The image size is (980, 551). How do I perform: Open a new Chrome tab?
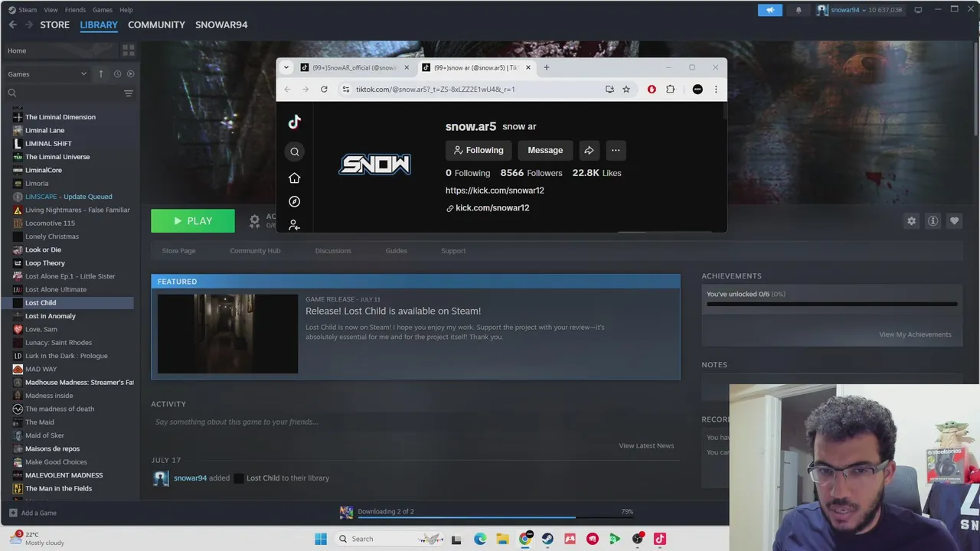click(x=546, y=67)
